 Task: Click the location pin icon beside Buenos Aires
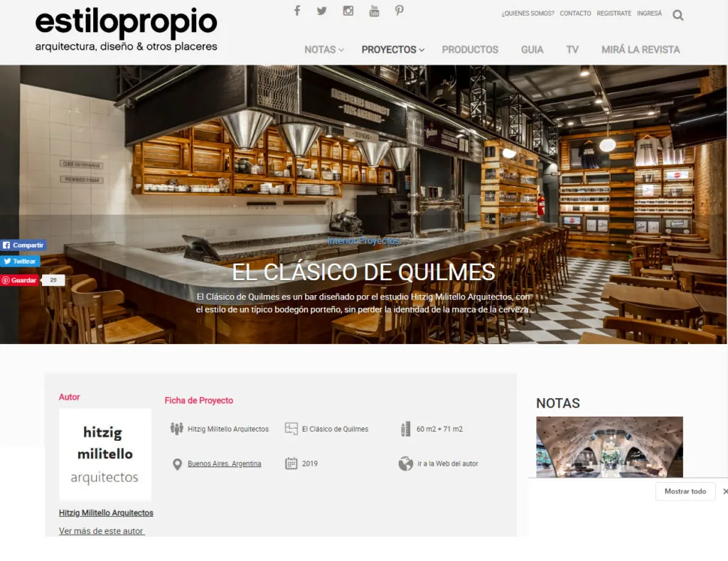tap(177, 464)
